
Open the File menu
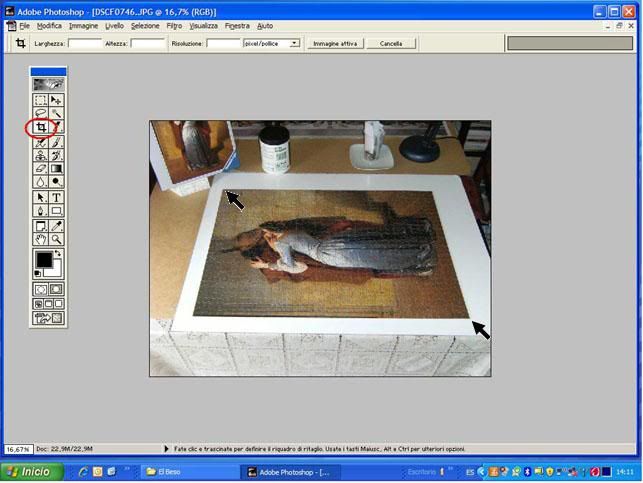24,26
